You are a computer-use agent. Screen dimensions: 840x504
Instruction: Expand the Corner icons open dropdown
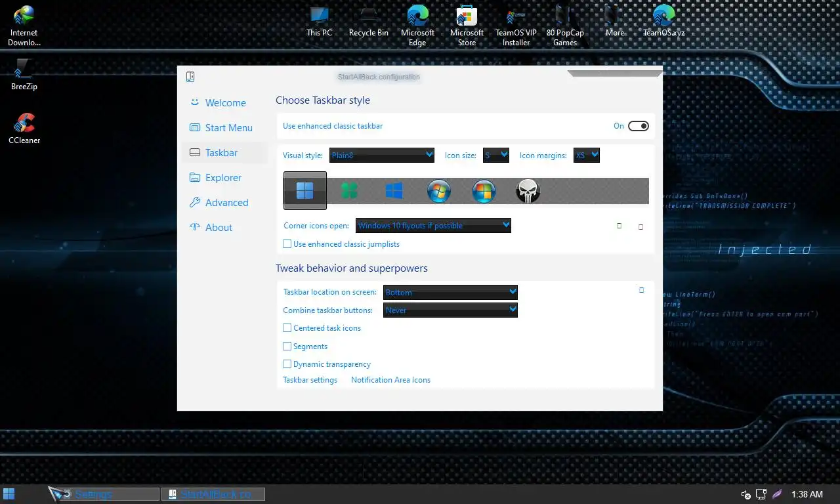pyautogui.click(x=433, y=226)
